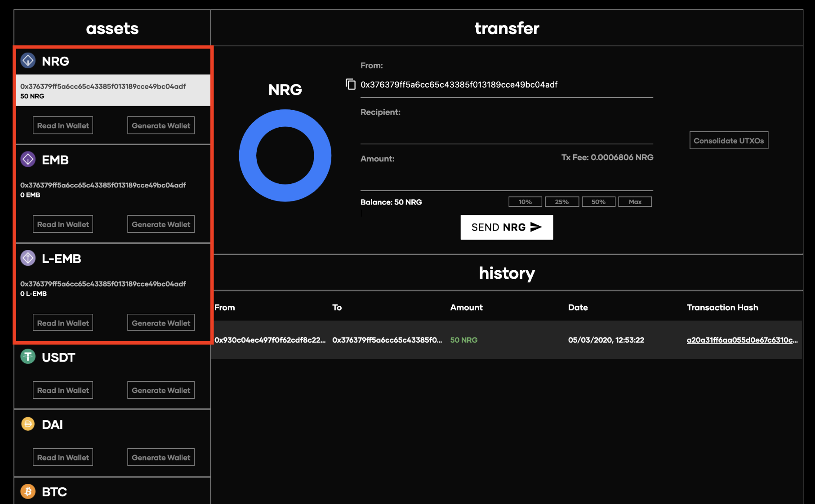Select the L-EMB asset heading
This screenshot has width=815, height=504.
tap(62, 259)
